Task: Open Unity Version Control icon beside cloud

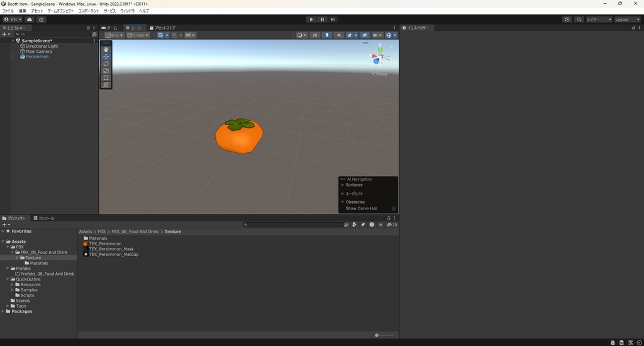Action: (41, 20)
